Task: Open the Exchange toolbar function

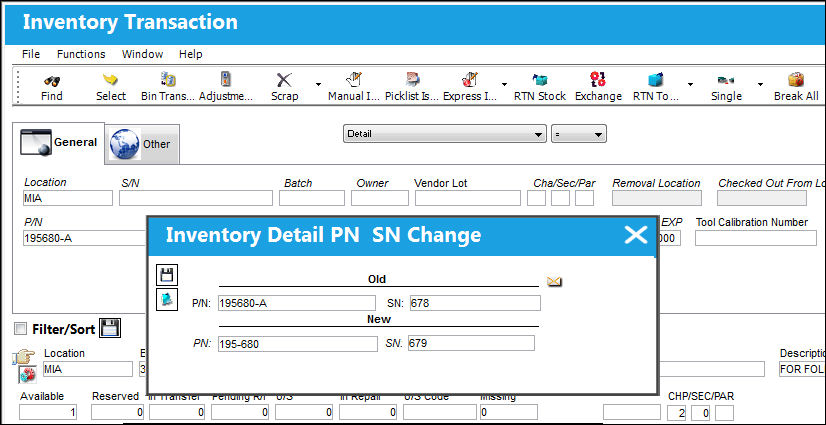Action: coord(598,87)
